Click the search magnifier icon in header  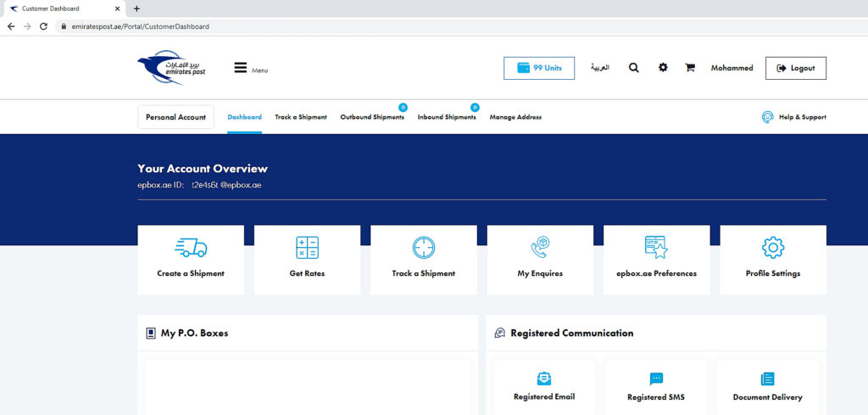[x=634, y=68]
